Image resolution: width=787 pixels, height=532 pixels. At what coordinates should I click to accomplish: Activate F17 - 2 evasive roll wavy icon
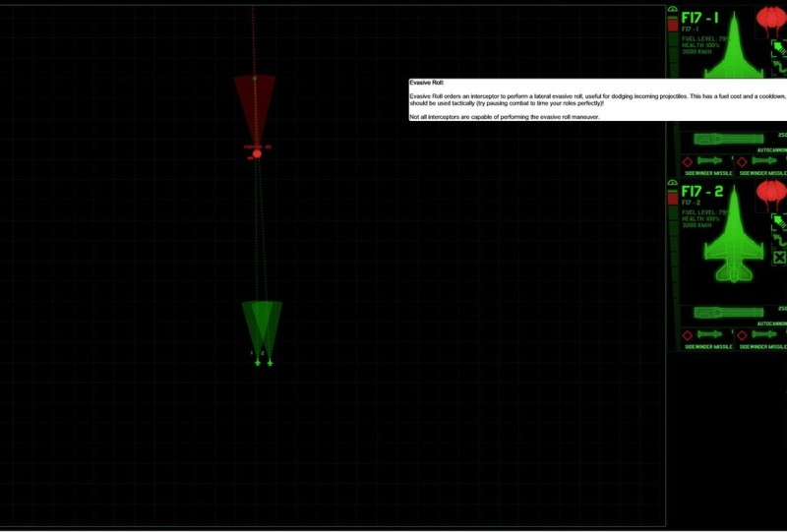click(778, 240)
